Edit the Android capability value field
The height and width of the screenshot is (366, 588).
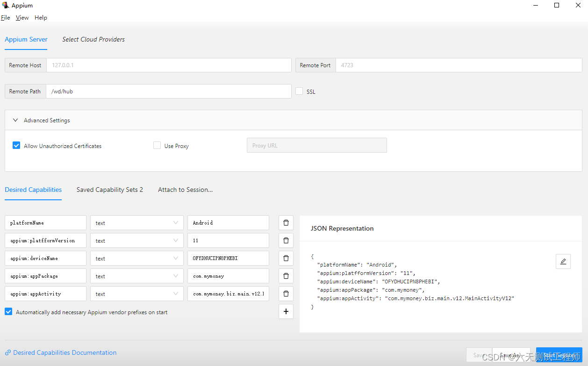pyautogui.click(x=228, y=223)
